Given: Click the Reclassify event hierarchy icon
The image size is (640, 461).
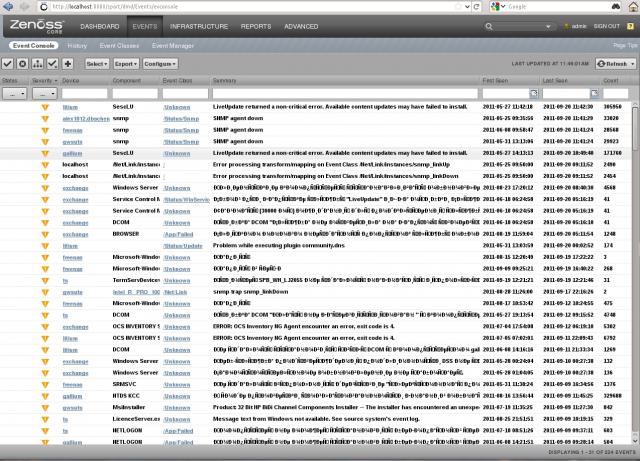Looking at the screenshot, I should coord(38,64).
